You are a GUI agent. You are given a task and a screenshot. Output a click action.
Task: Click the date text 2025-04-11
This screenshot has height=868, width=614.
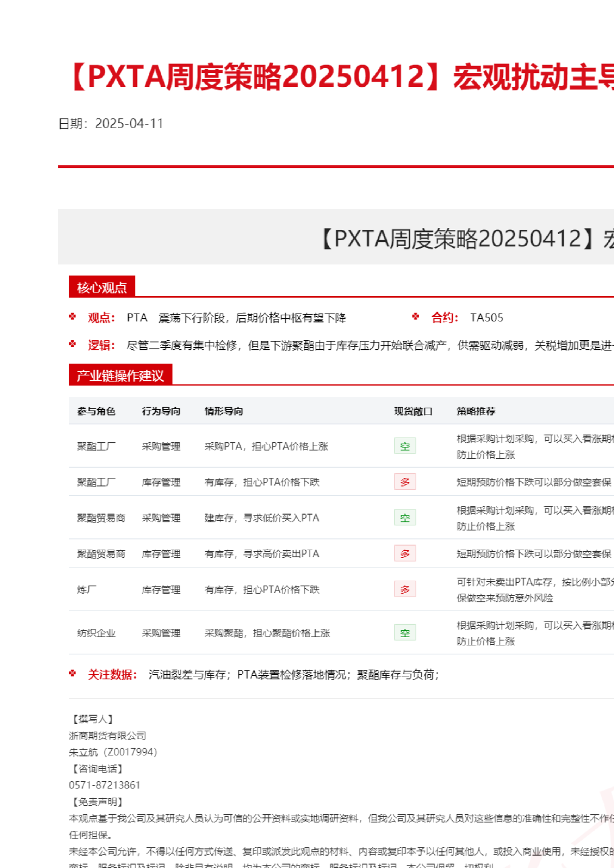129,123
